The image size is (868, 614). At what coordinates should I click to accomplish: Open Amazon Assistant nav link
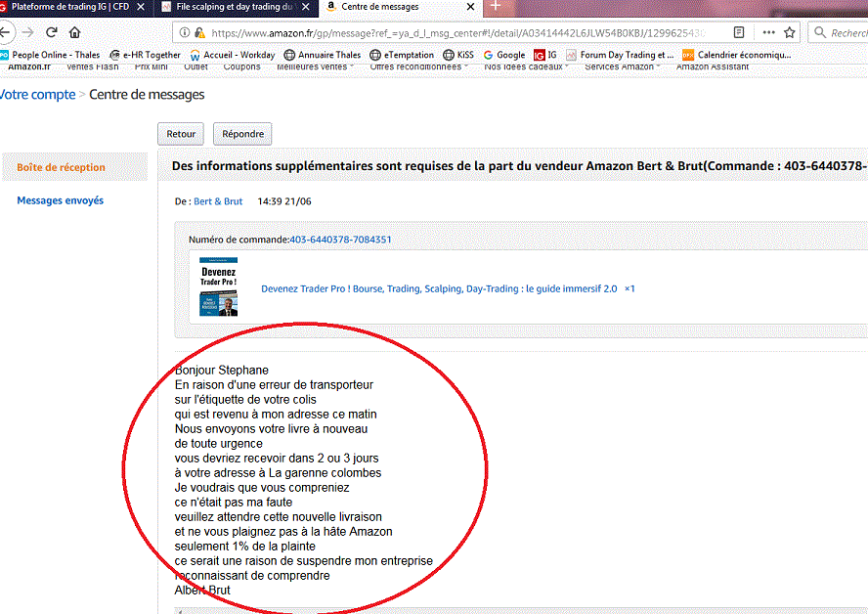[x=713, y=67]
